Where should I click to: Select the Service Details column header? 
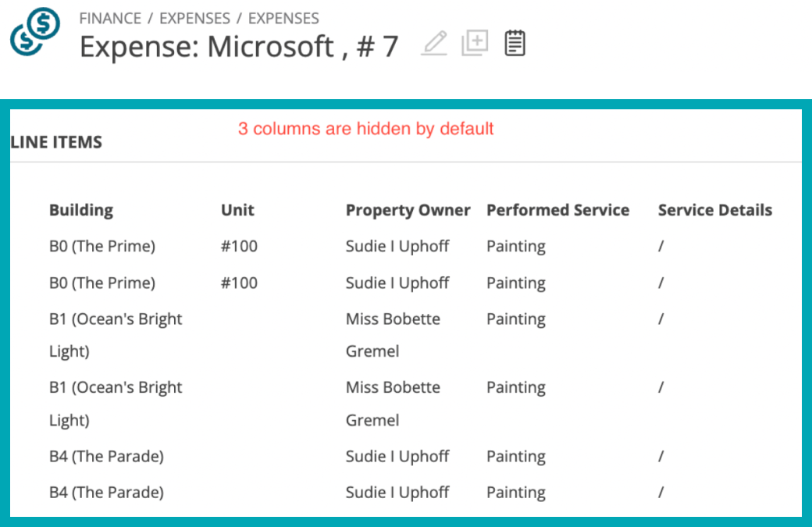(715, 210)
